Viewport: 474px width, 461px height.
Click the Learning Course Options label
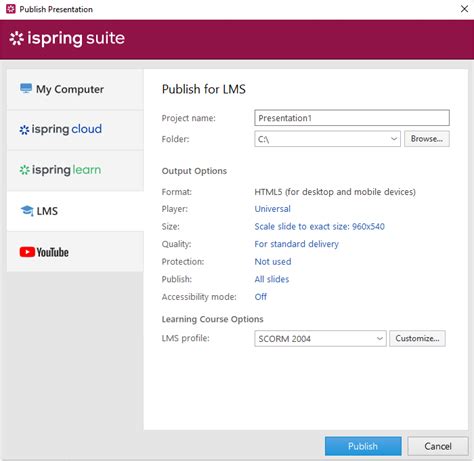(x=212, y=319)
